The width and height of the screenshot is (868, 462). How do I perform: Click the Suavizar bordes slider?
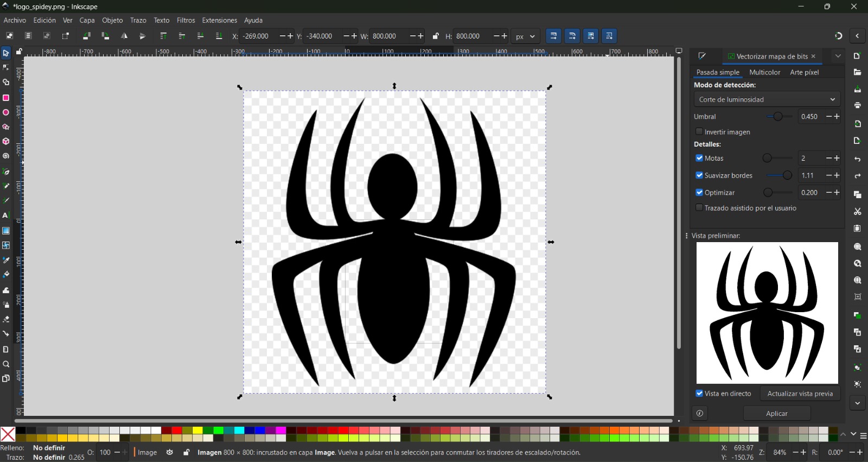pos(780,175)
